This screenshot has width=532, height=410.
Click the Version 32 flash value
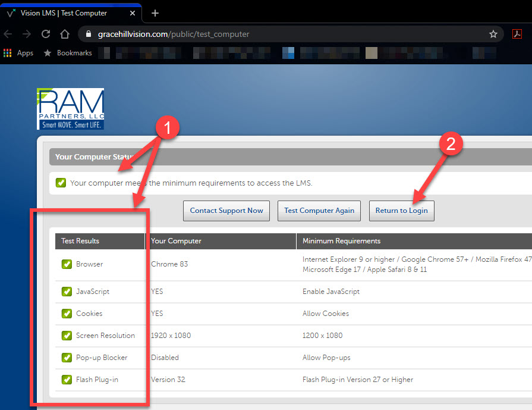pos(168,380)
